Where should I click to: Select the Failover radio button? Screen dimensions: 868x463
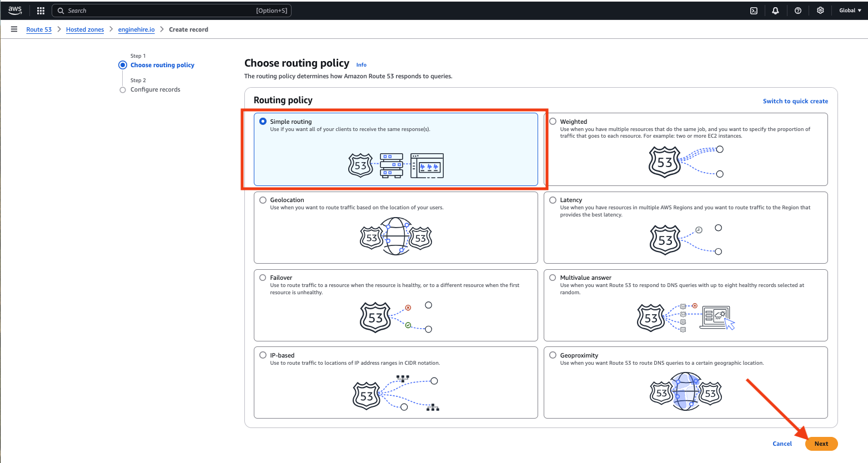click(263, 278)
